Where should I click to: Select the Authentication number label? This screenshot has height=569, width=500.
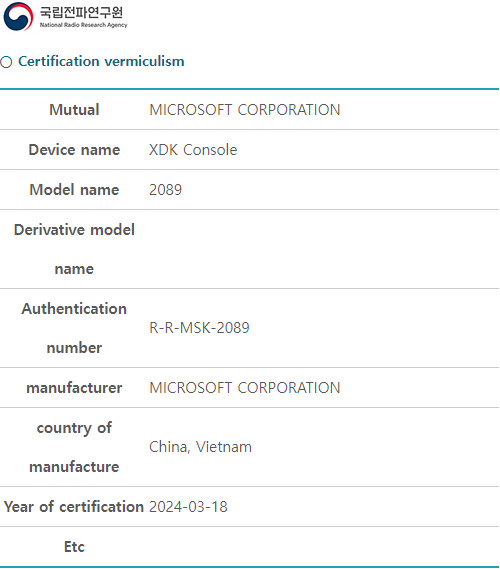pos(74,328)
